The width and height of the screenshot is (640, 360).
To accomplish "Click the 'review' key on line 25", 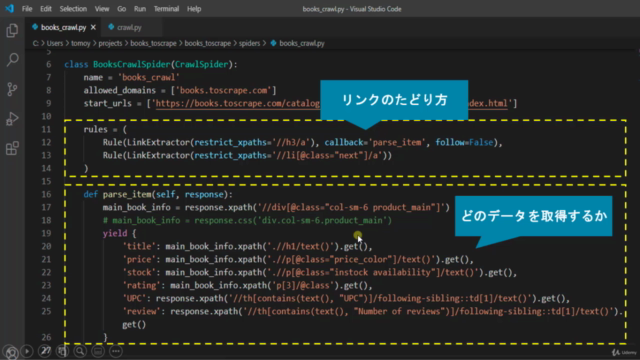I will click(141, 311).
